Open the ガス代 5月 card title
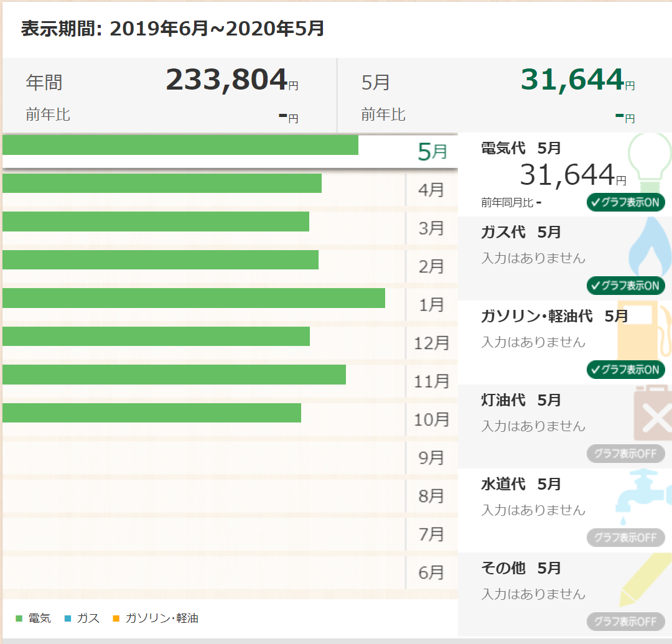This screenshot has width=672, height=644. click(521, 232)
